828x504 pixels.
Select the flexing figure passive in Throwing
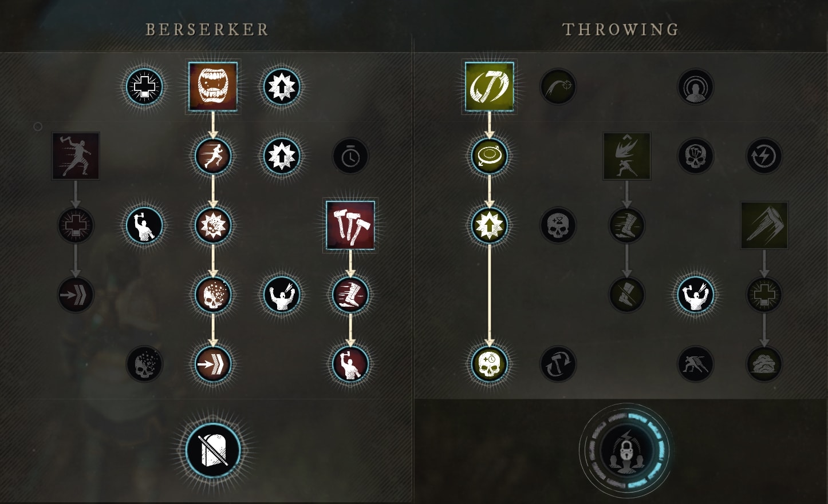(x=695, y=295)
